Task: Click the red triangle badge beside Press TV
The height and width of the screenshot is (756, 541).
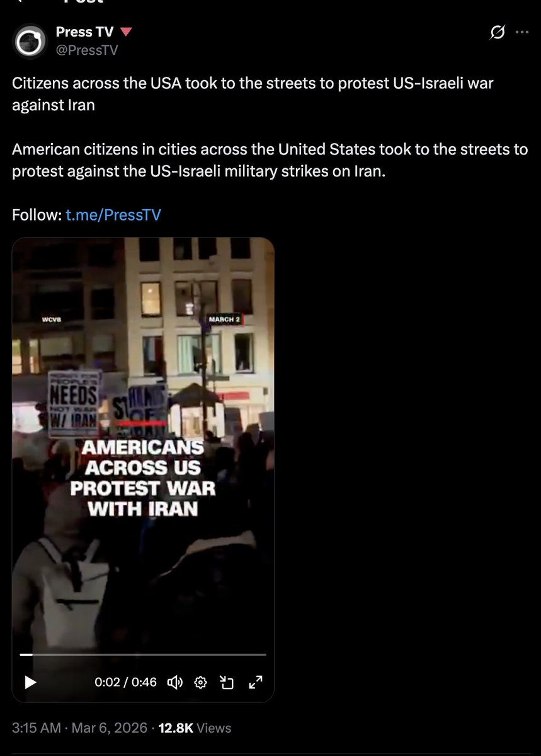Action: tap(125, 32)
